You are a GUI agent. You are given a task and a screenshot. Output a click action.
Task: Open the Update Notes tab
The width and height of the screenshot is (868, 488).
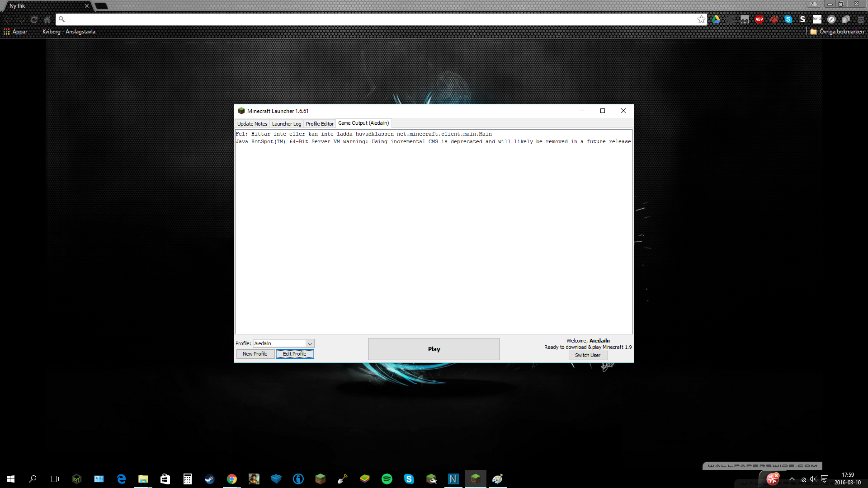[x=252, y=124]
